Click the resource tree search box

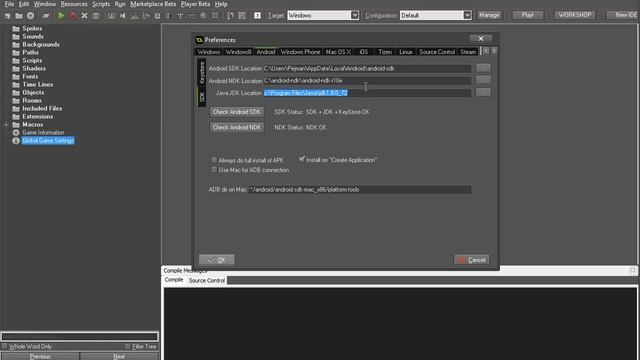click(80, 336)
